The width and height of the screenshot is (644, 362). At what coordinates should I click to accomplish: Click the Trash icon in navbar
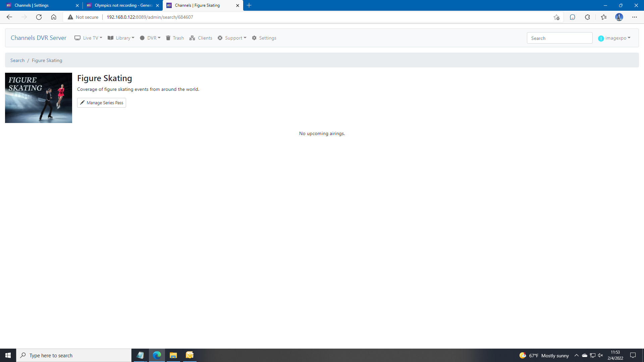coord(168,38)
